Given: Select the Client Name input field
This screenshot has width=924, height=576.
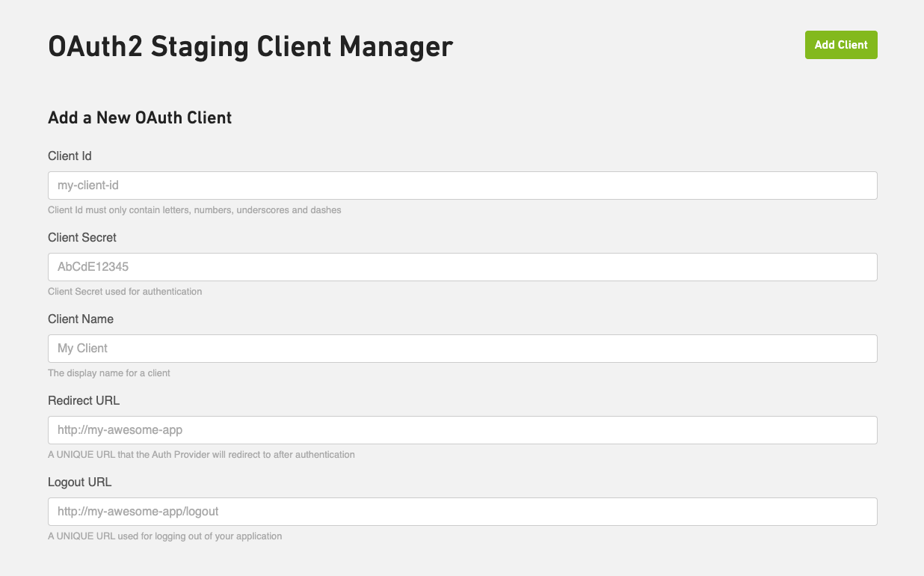Looking at the screenshot, I should tap(462, 349).
